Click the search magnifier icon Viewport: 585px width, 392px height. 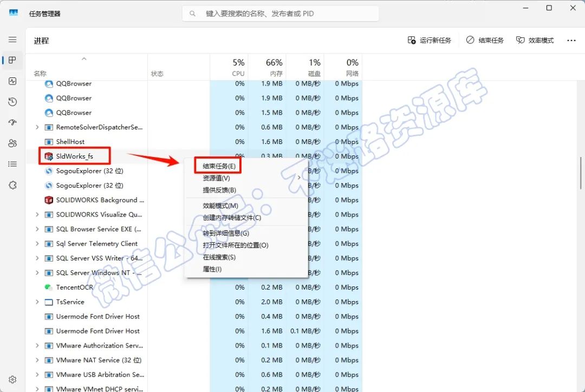pyautogui.click(x=192, y=14)
